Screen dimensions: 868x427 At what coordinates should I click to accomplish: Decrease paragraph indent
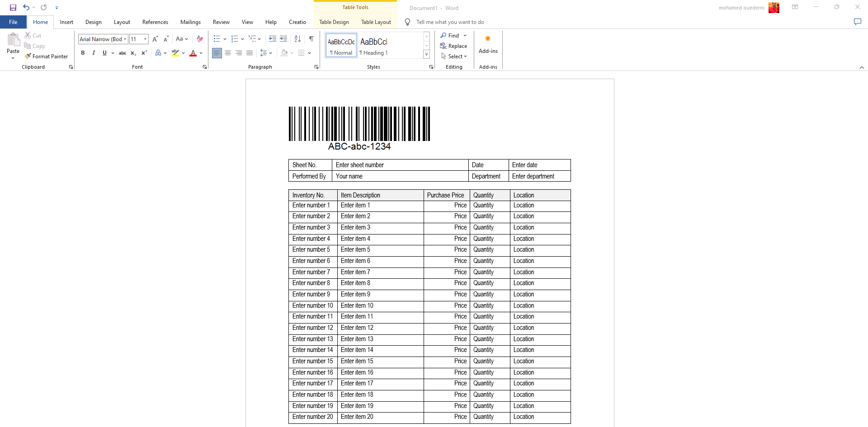tap(272, 39)
